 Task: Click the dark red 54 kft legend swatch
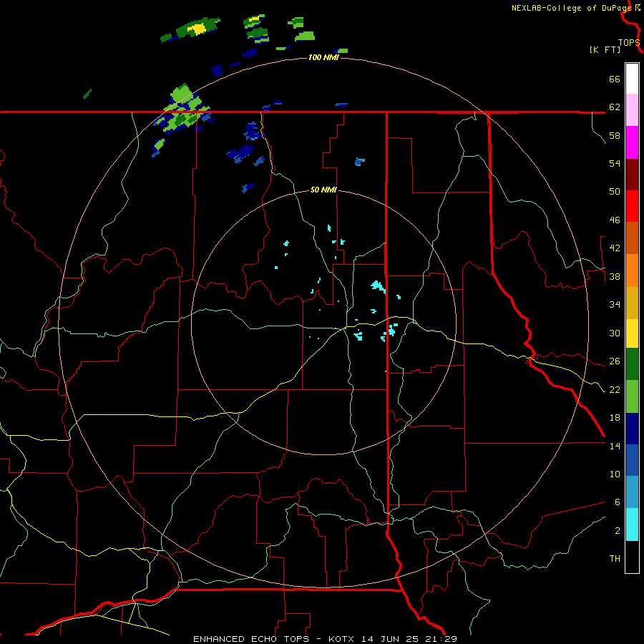coord(632,175)
